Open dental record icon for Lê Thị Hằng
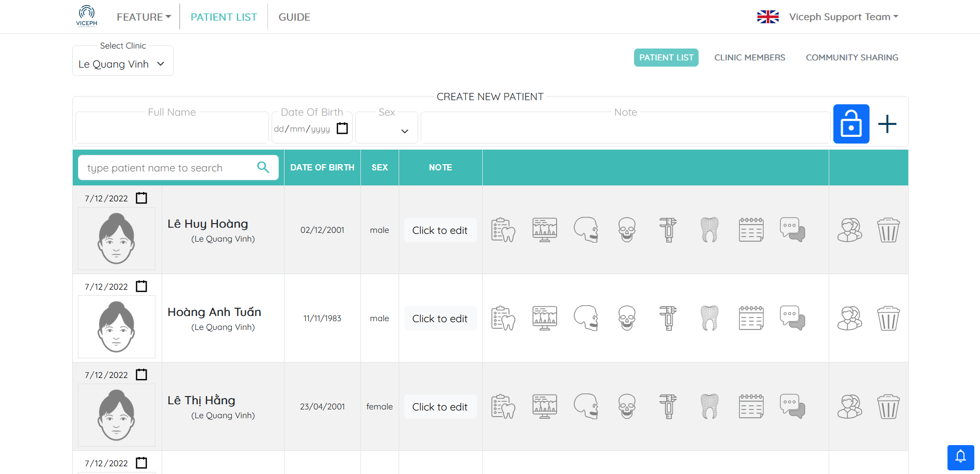Viewport: 980px width, 474px height. tap(503, 406)
